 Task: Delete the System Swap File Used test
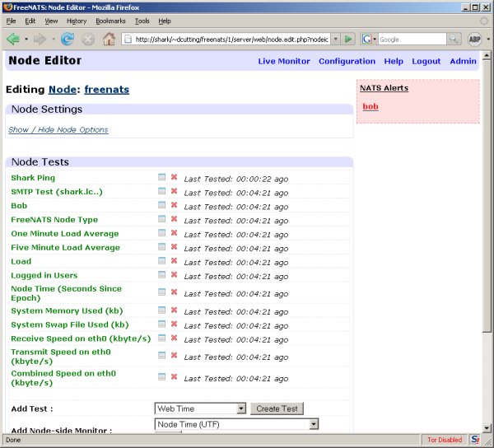174,324
